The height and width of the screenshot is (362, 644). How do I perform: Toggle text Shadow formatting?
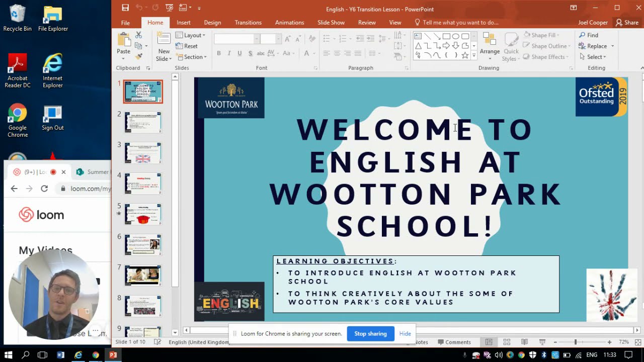250,53
